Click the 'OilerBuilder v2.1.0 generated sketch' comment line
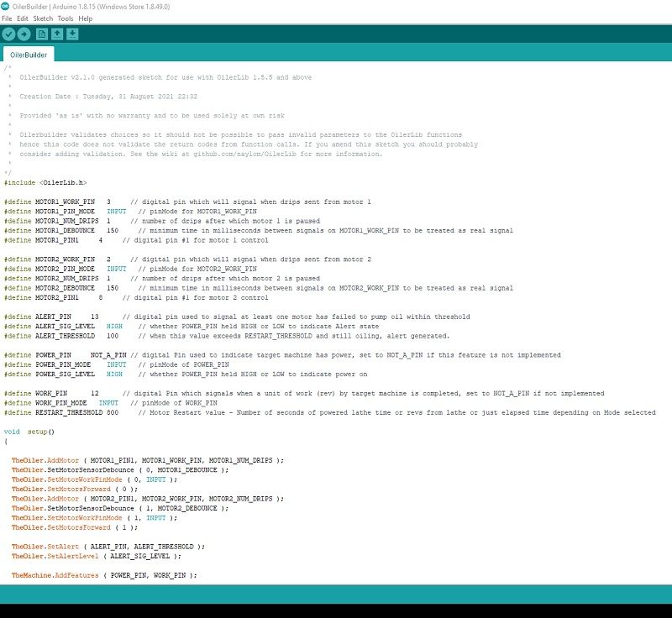The height and width of the screenshot is (618, 672). click(x=165, y=77)
